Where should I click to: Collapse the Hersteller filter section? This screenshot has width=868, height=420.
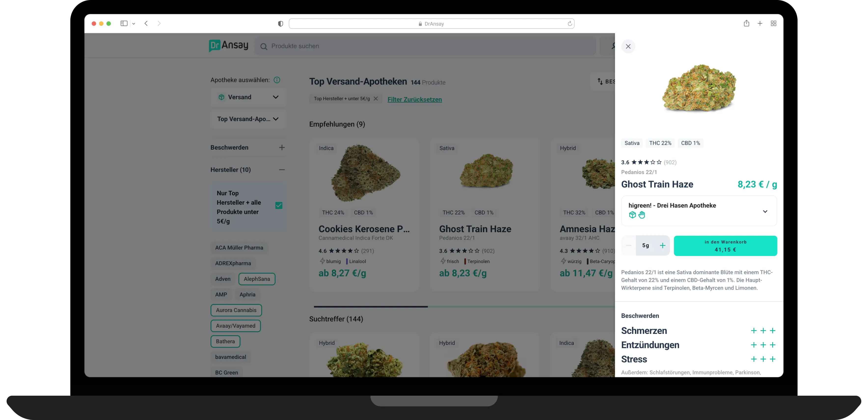coord(282,169)
